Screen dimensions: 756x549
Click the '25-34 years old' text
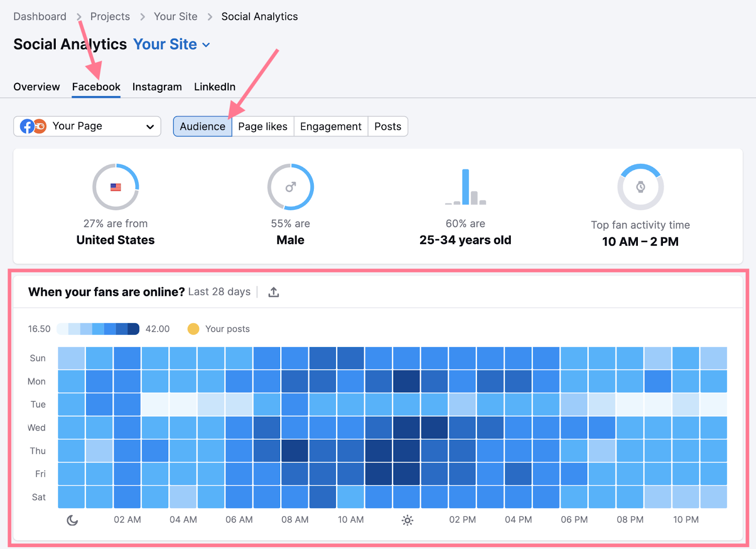[465, 240]
